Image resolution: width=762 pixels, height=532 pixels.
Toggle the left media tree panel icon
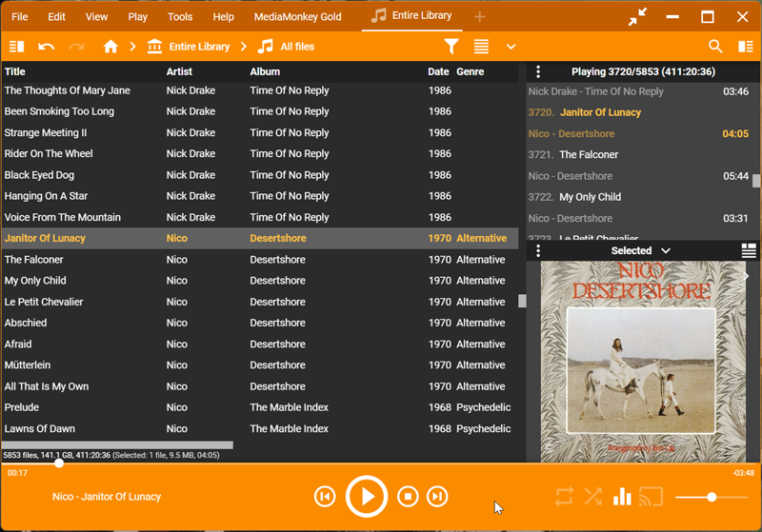16,47
